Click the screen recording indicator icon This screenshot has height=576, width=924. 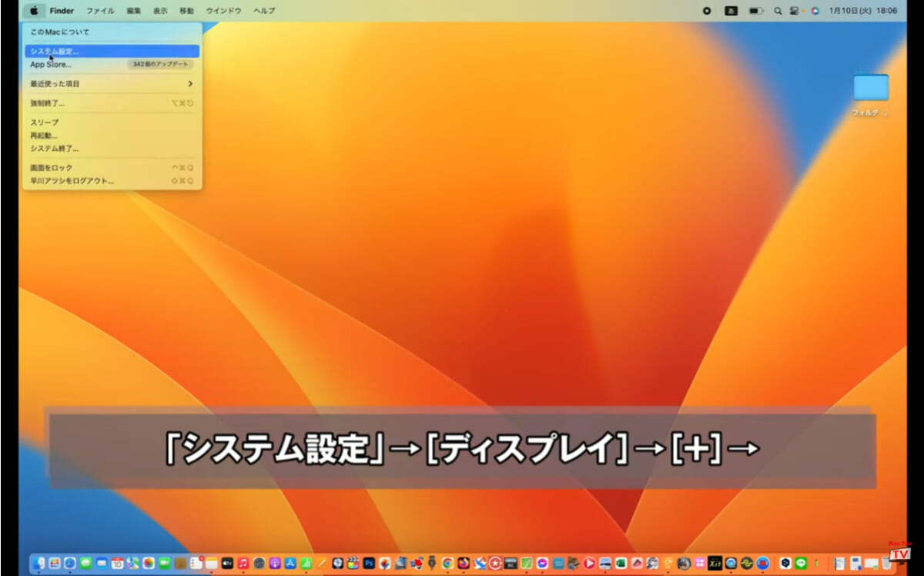click(707, 11)
